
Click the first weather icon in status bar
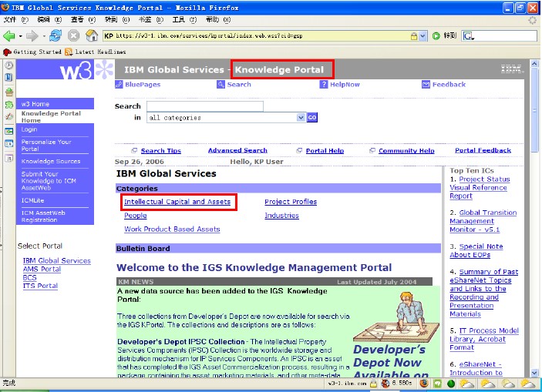tap(467, 384)
